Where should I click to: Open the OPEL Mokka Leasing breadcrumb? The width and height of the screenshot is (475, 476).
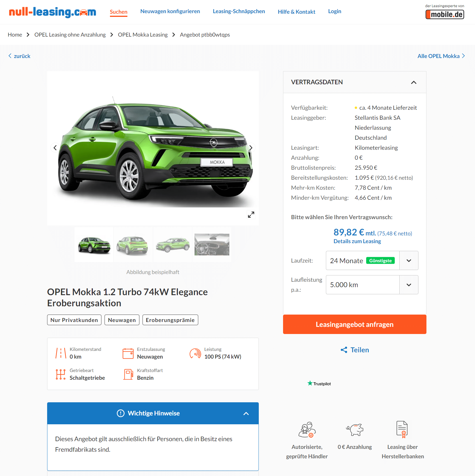point(143,35)
